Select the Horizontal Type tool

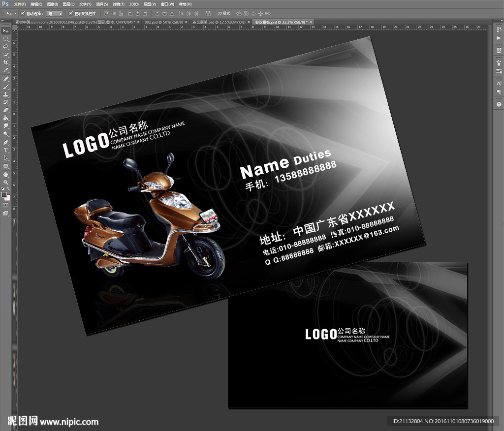tap(6, 150)
